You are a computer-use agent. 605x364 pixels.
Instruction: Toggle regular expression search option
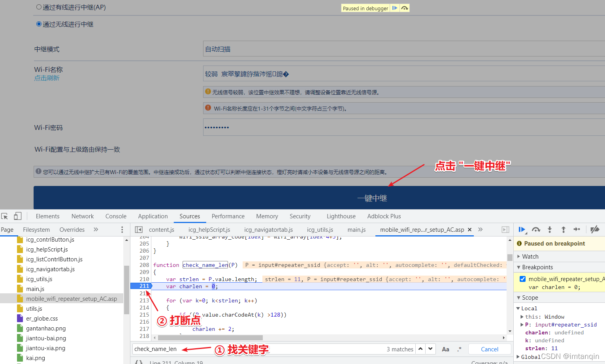click(x=459, y=349)
